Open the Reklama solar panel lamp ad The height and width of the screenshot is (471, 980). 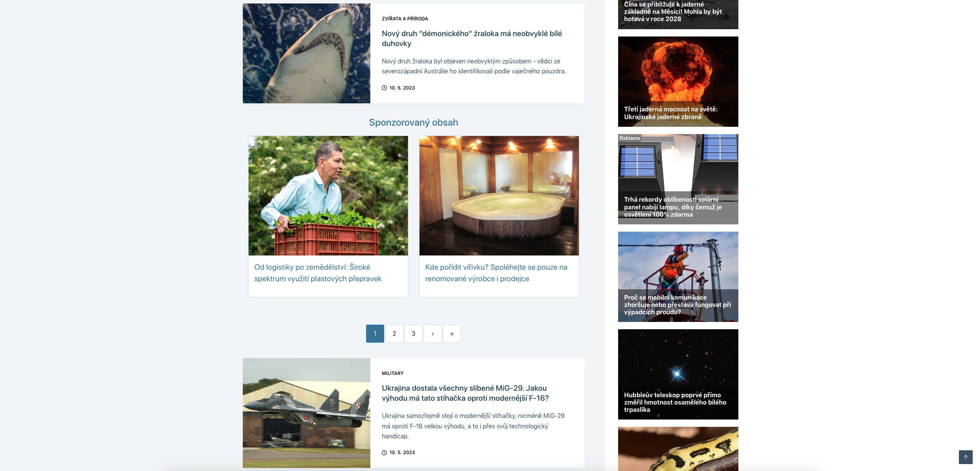678,179
